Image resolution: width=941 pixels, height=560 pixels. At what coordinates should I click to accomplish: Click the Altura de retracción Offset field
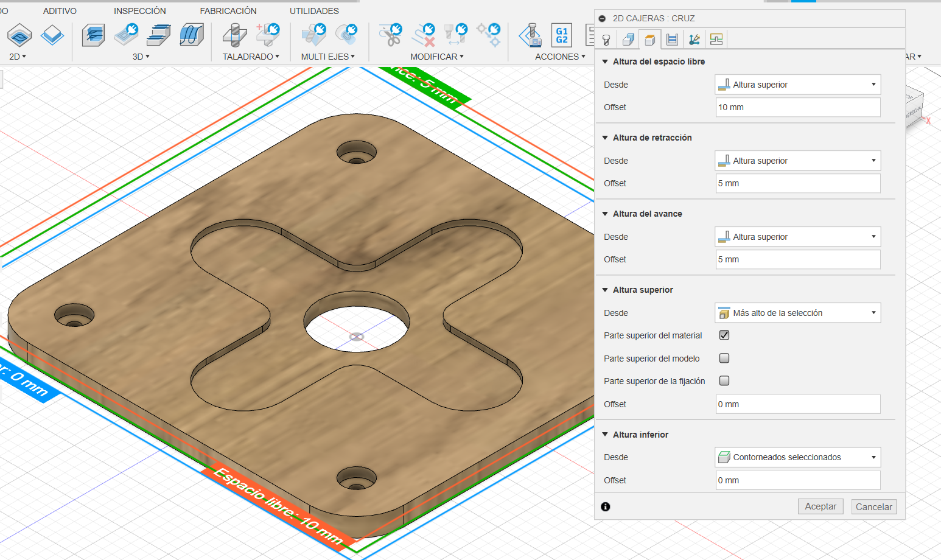pos(798,183)
